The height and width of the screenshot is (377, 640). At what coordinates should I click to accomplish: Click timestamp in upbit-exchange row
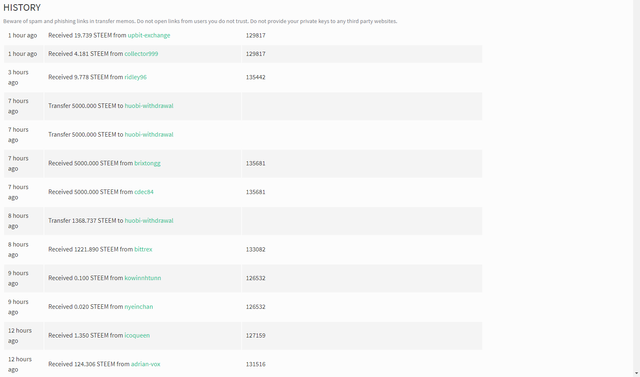(x=22, y=35)
